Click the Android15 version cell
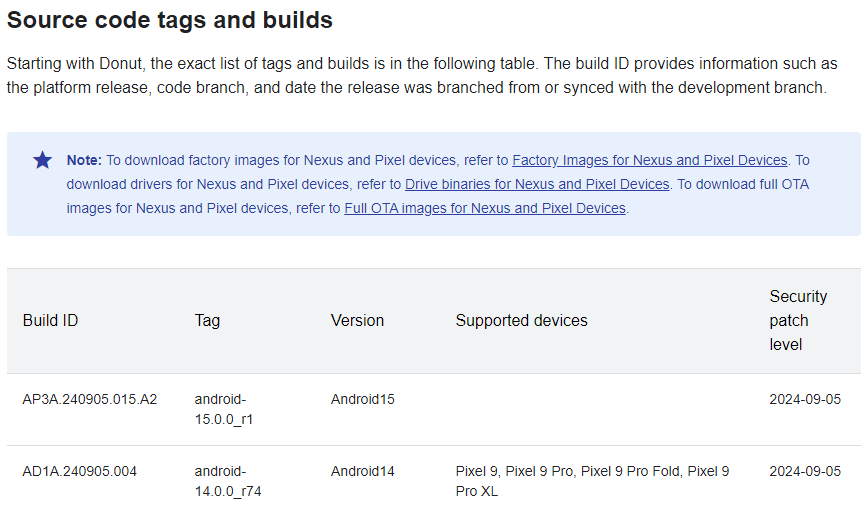 tap(363, 399)
